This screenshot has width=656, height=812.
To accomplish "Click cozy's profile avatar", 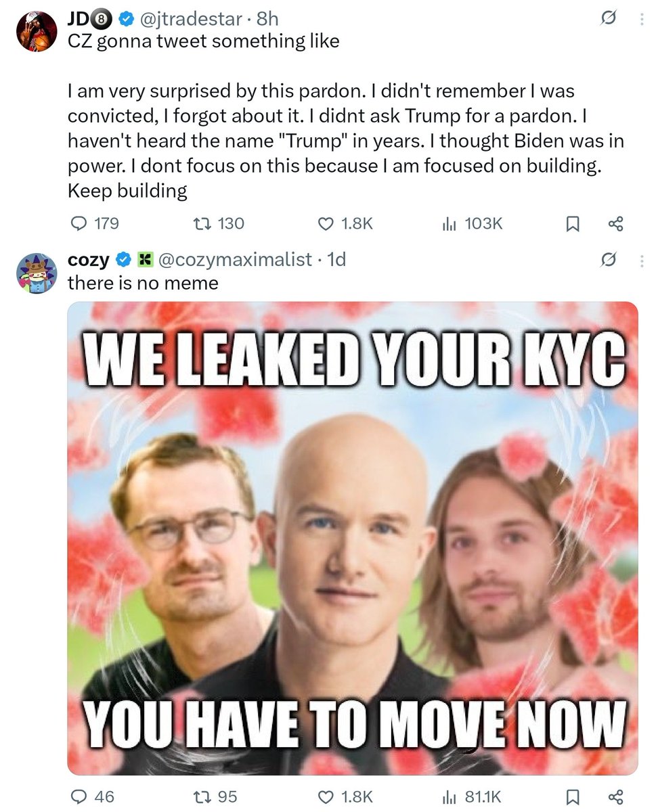I will click(35, 274).
